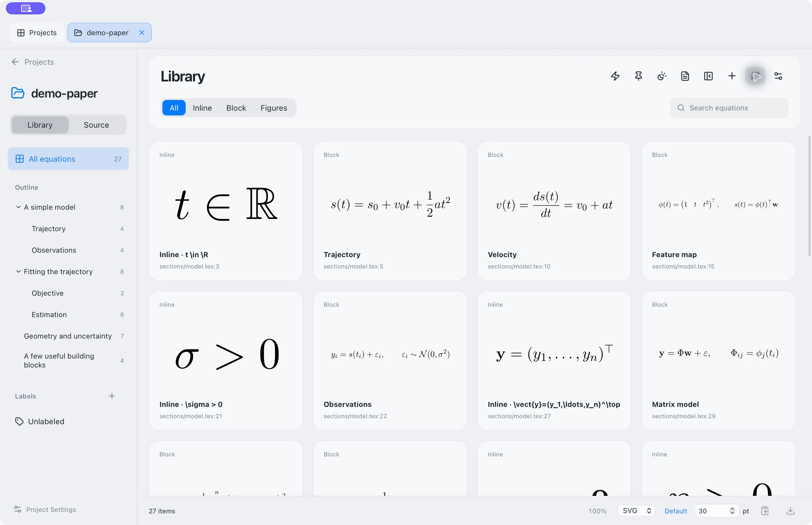Viewport: 812px width, 525px height.
Task: Click the Unlabeled tag icon
Action: coord(19,421)
